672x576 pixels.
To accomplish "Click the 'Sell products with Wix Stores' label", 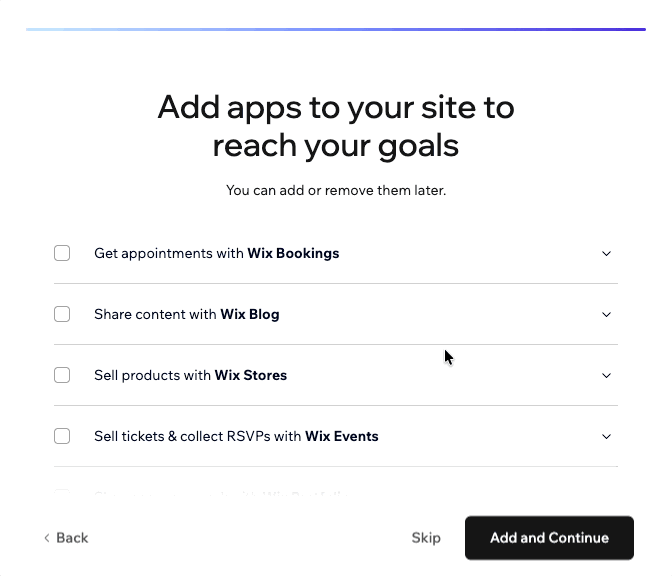I will [x=190, y=375].
